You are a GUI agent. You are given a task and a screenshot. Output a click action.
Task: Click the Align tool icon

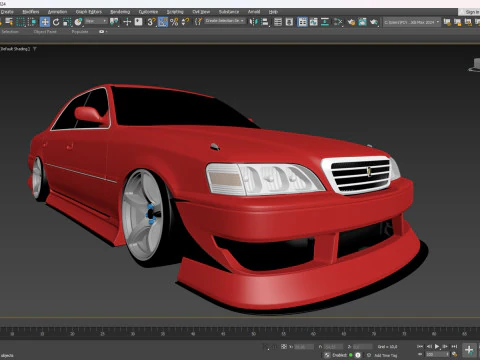pyautogui.click(x=265, y=22)
